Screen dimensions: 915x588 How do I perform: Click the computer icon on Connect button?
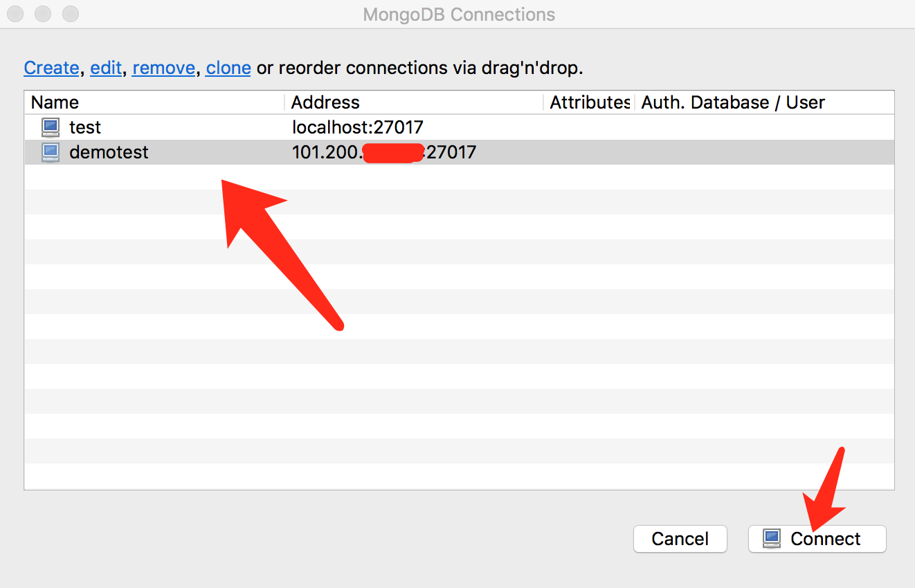pos(772,539)
